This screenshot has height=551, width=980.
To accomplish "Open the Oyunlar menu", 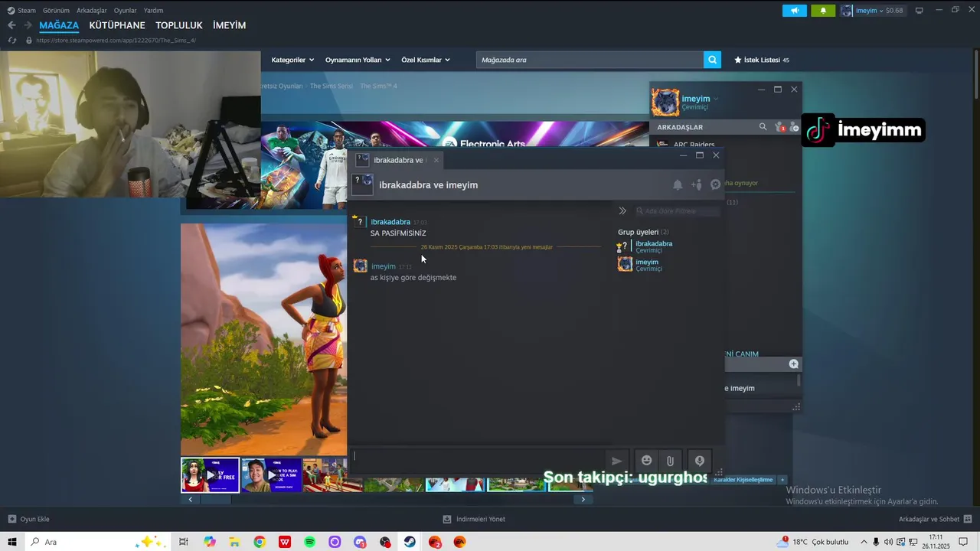I will click(x=126, y=11).
